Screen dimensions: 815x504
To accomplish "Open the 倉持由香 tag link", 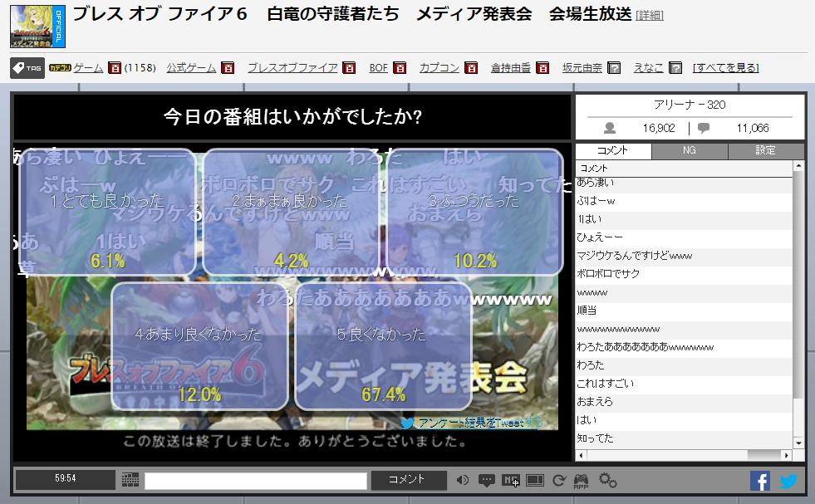I will coord(511,68).
